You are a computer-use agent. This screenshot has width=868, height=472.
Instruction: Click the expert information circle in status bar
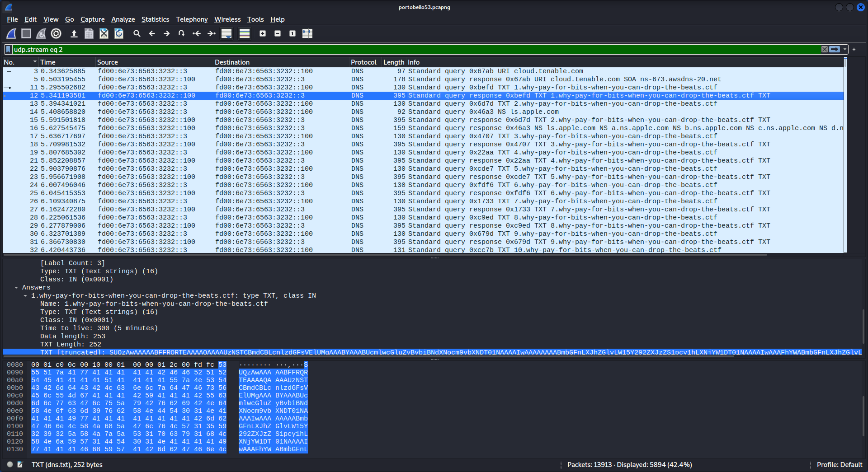(x=10, y=464)
